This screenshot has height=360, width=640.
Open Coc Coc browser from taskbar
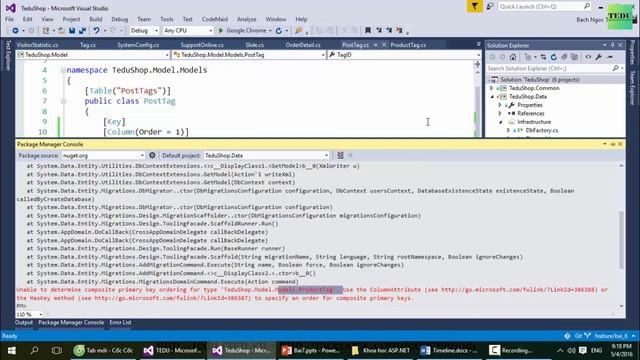tap(104, 350)
